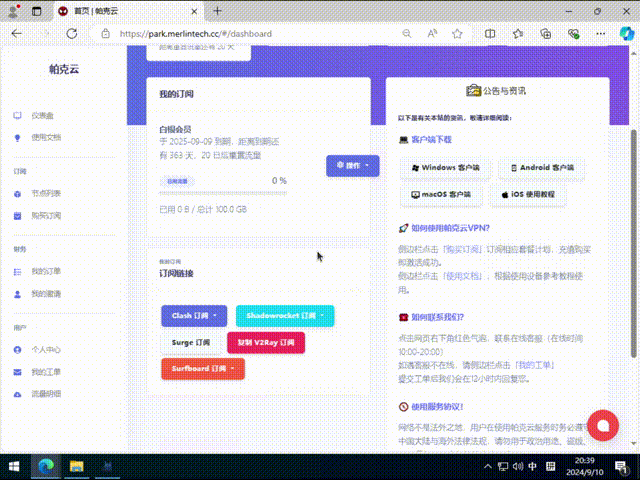Image resolution: width=640 pixels, height=480 pixels.
Task: Select 个人中心 menu item
Action: (x=45, y=350)
